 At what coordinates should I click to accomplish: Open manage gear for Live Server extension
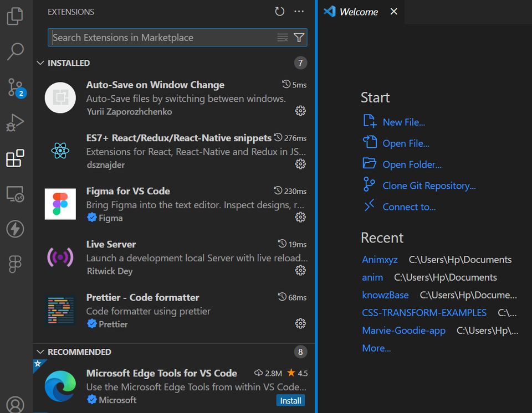(x=300, y=270)
